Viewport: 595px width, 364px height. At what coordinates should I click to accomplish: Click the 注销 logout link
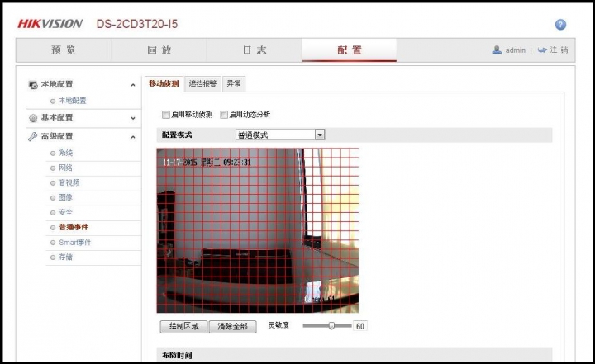click(x=559, y=50)
